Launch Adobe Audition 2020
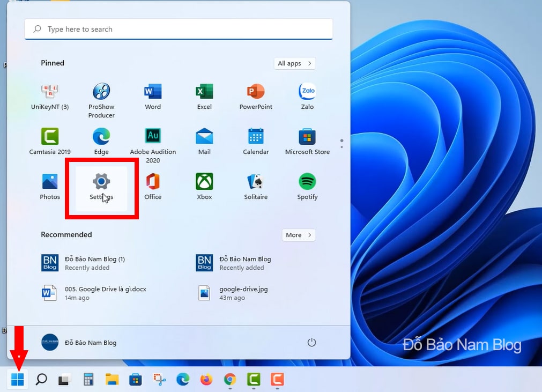The width and height of the screenshot is (542, 392). coord(153,145)
